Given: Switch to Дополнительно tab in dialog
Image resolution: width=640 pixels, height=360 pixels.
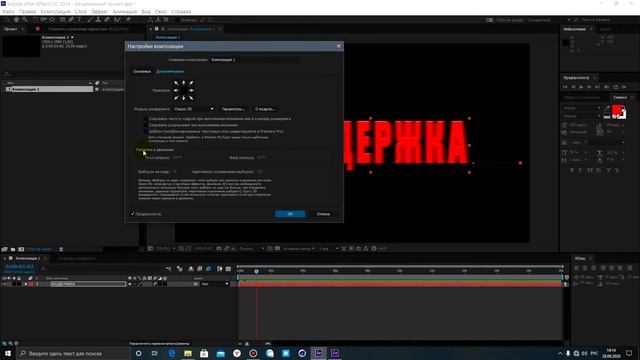Looking at the screenshot, I should point(170,71).
